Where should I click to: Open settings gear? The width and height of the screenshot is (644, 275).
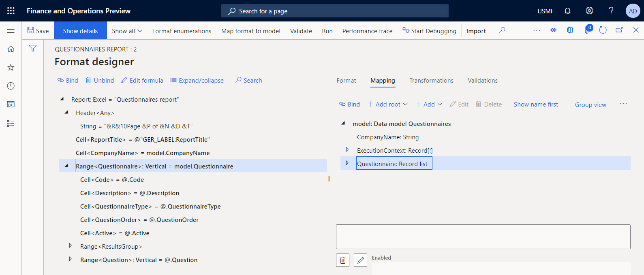coord(589,11)
